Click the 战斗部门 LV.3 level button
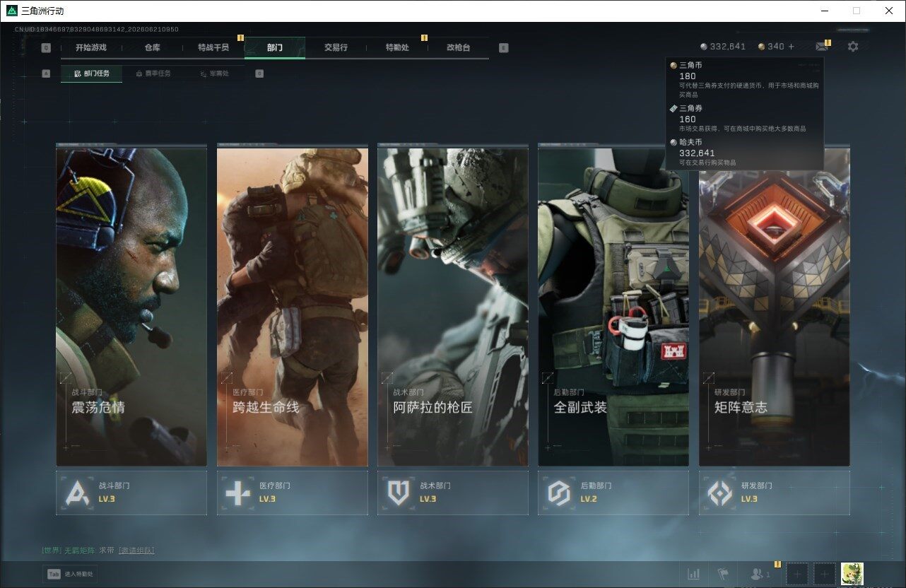 point(131,493)
